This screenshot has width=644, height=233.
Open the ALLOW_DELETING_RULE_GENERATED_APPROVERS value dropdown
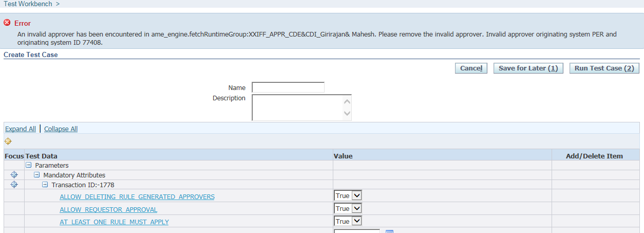(x=348, y=195)
